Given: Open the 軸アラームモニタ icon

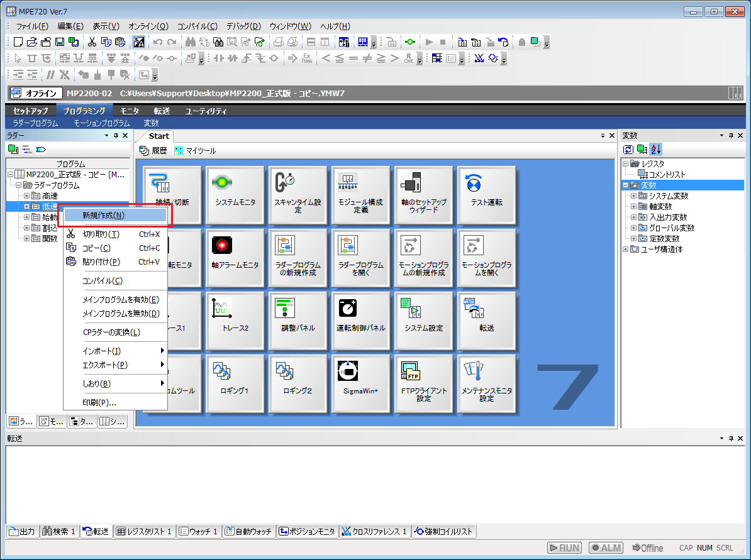Looking at the screenshot, I should (x=235, y=258).
